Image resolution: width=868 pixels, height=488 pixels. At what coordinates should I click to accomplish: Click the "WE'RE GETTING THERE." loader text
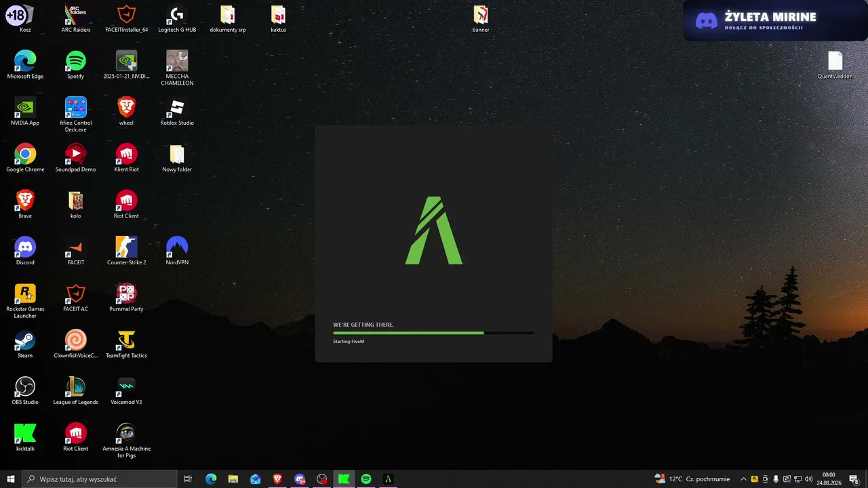click(x=363, y=325)
